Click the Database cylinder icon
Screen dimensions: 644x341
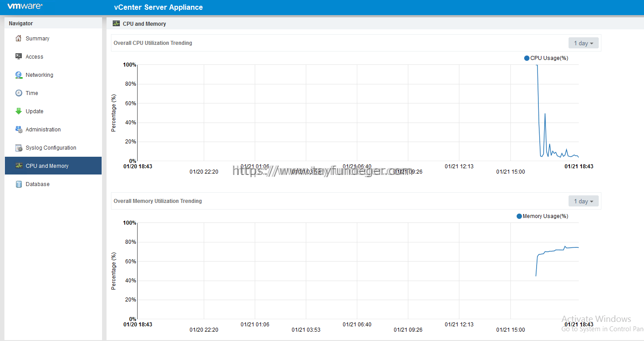(x=19, y=184)
